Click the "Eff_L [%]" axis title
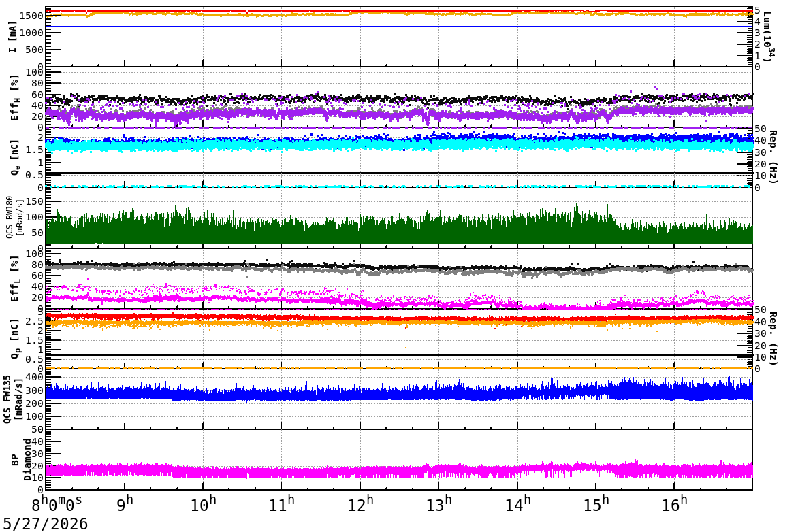Screen dimensions: 798x532 [14, 279]
